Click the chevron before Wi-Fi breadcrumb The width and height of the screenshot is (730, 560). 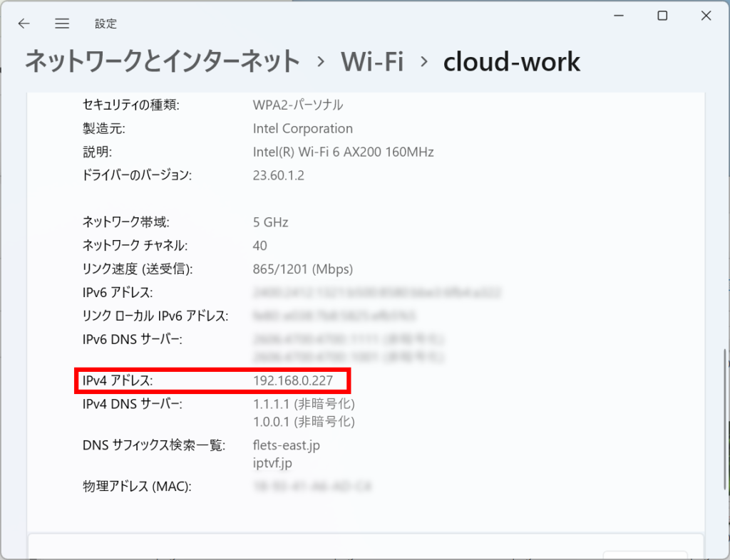[x=321, y=62]
